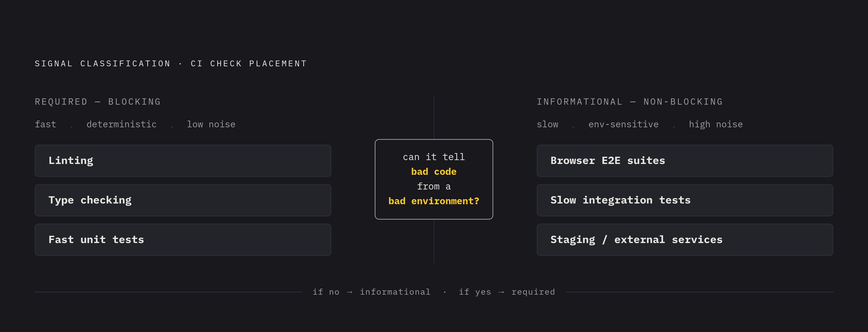Click 'if no → informational' text
Screen dimensions: 868x332
(371, 292)
